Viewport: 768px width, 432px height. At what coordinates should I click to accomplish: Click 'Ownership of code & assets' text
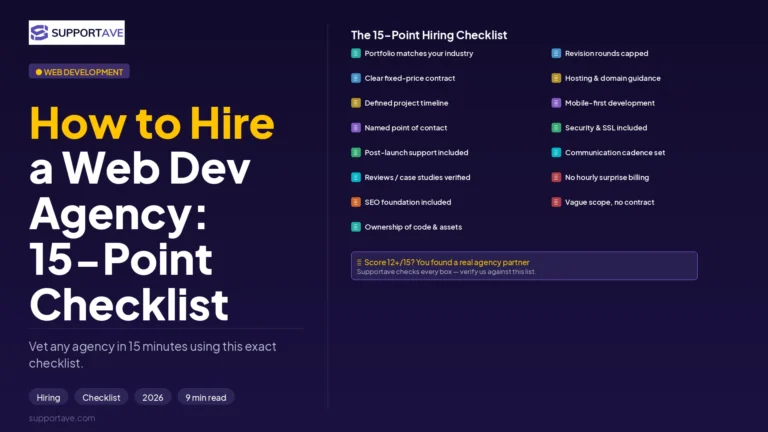(x=413, y=227)
